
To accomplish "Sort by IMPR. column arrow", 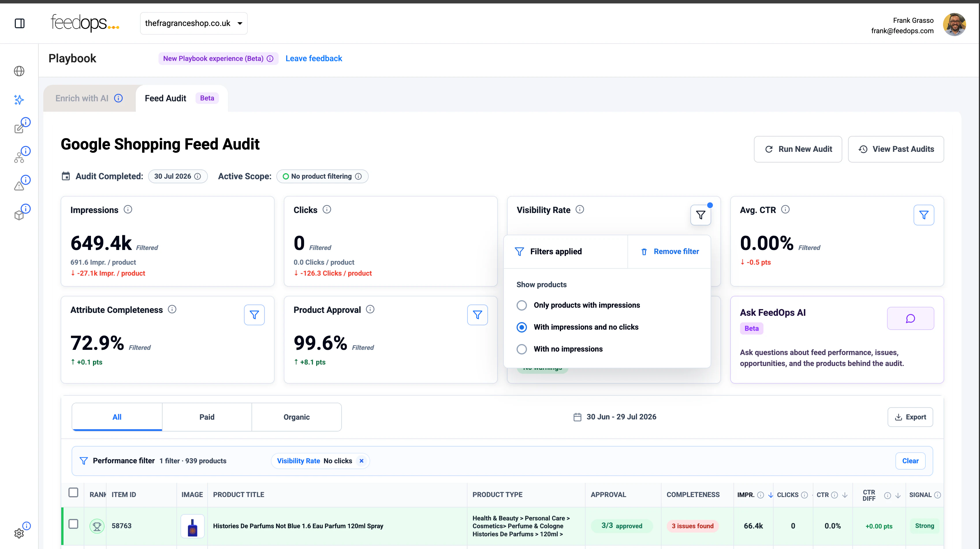I will [770, 495].
